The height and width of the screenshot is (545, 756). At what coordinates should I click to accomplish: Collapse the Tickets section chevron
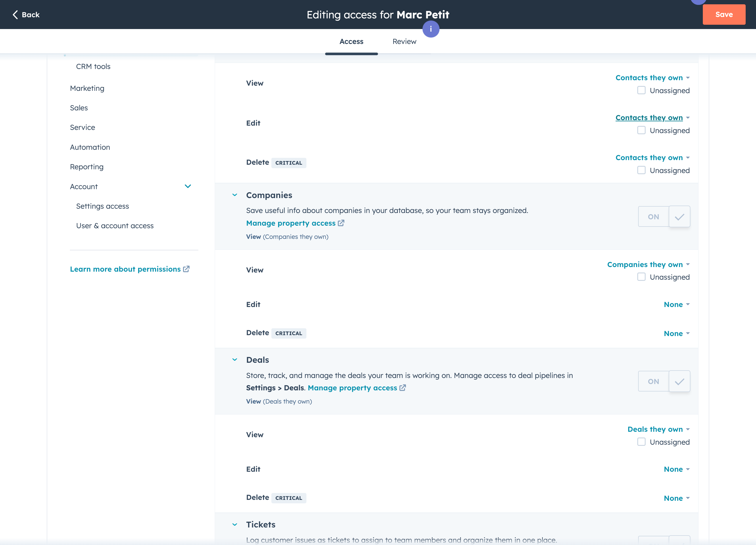click(x=235, y=525)
